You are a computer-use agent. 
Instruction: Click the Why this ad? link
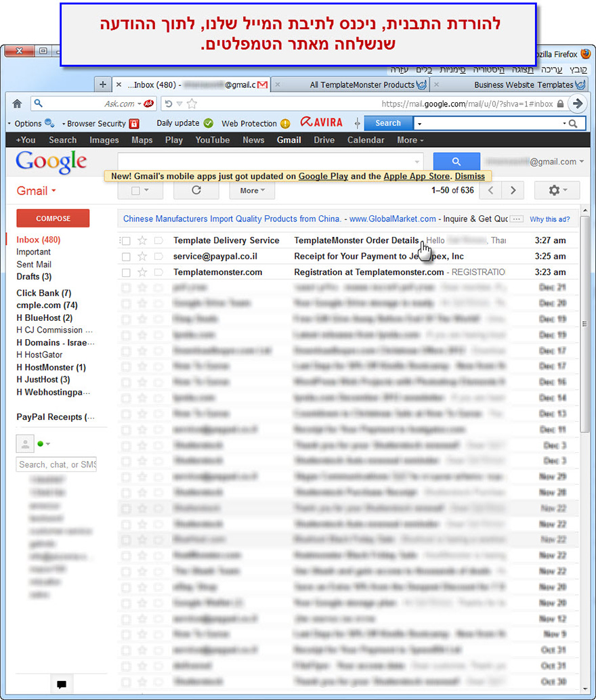tap(549, 219)
